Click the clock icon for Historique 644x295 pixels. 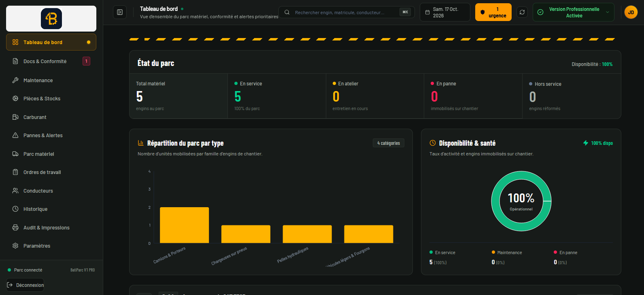(15, 209)
